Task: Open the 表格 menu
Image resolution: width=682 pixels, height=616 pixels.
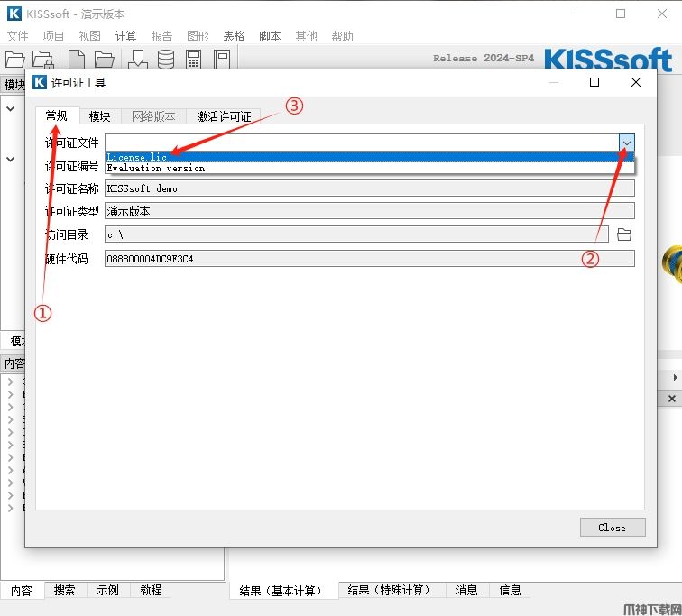Action: click(234, 36)
